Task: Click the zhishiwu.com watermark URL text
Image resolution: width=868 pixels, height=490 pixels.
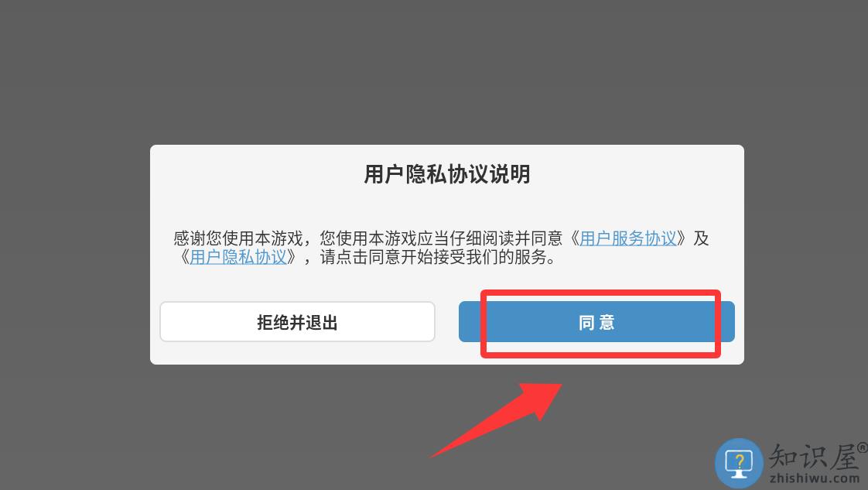Action: pyautogui.click(x=815, y=478)
